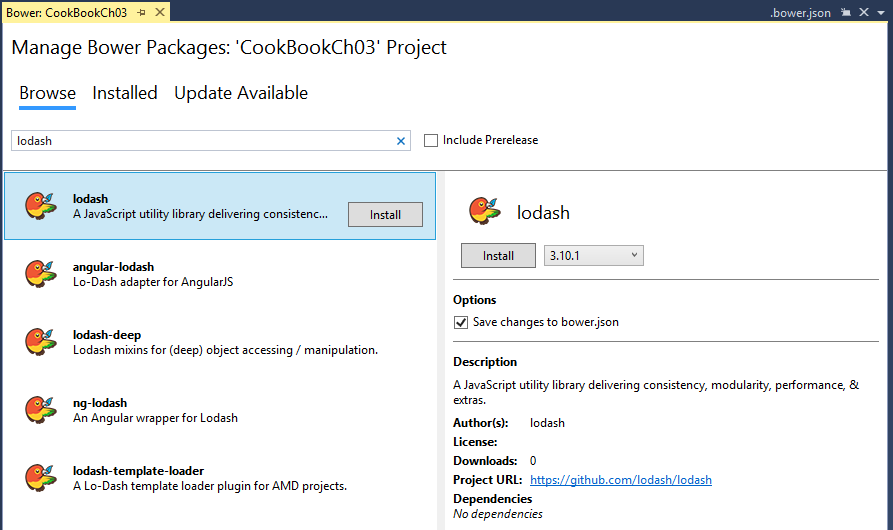Open the version 3.10.1 dropdown
Screen dimensions: 893x530
(593, 256)
